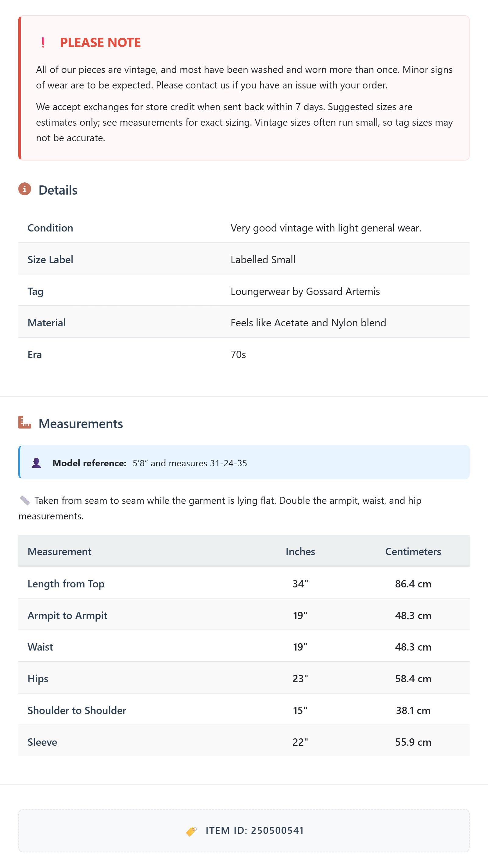Click the 'Loungerwear by Gossard Artemis' tag value
Viewport: 488px width, 868px height.
[x=305, y=291]
